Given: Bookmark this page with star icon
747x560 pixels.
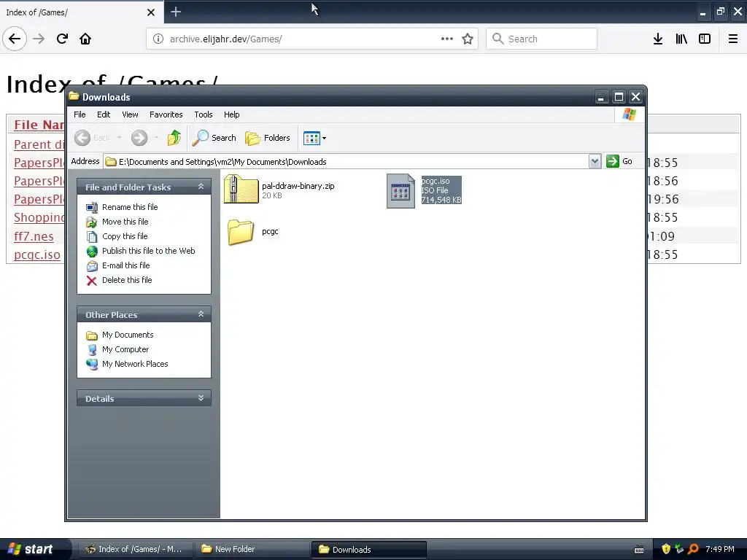Looking at the screenshot, I should pyautogui.click(x=468, y=39).
